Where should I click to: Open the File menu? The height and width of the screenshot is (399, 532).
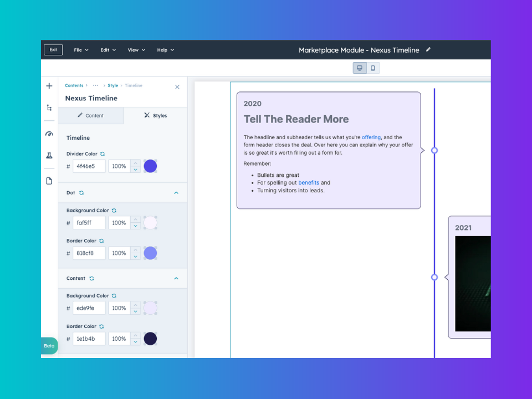point(81,50)
